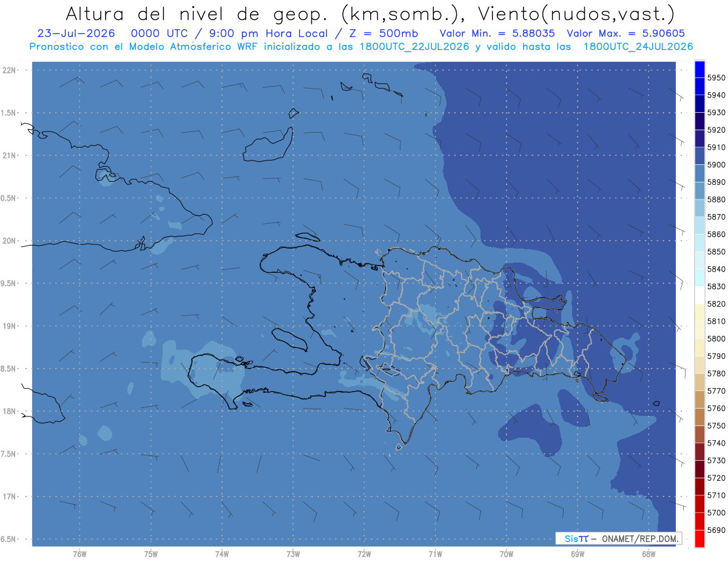Click 'Valor Max. = 5.90605' text
This screenshot has width=728, height=562.
click(625, 33)
